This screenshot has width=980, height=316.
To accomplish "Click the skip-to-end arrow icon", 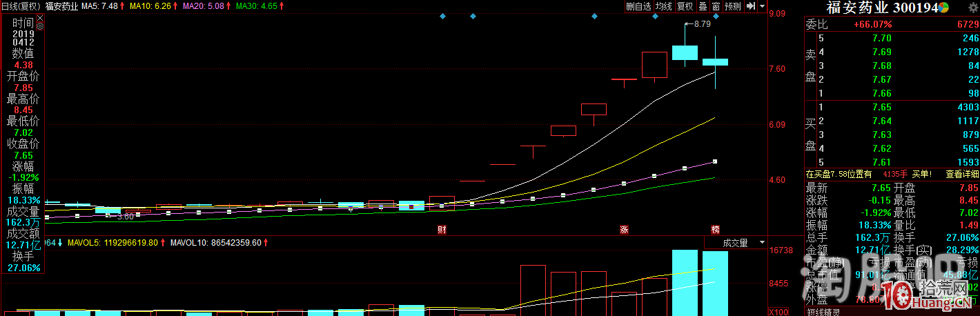I will click(x=749, y=6).
